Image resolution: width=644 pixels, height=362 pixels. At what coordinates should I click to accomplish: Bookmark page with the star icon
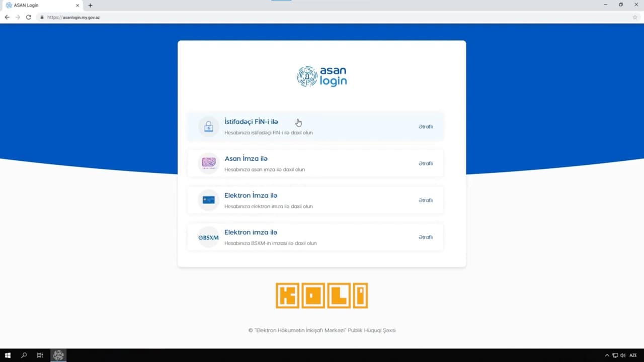point(635,17)
